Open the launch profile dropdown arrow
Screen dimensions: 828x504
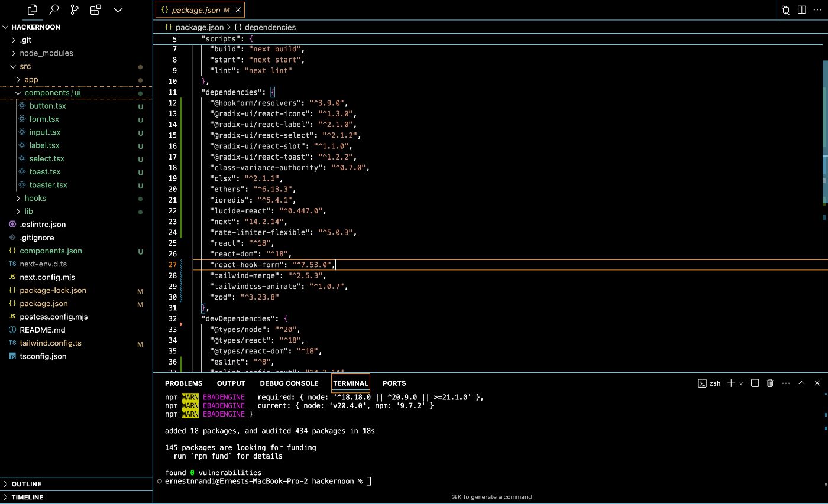pos(740,383)
